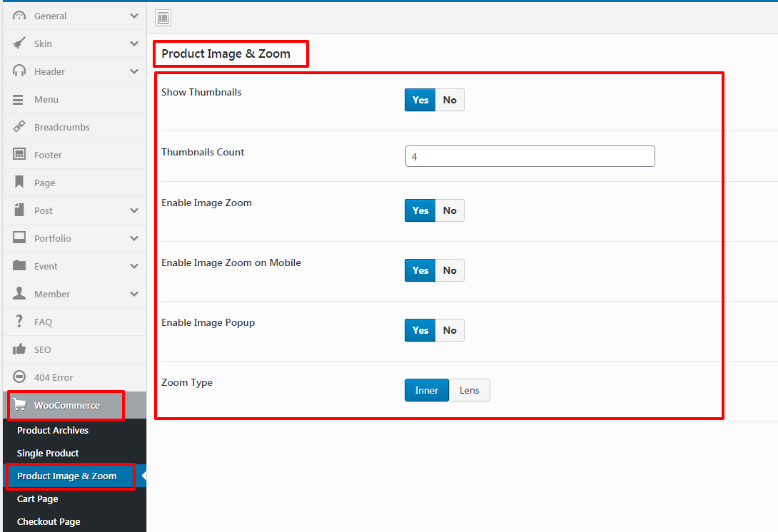Click the General gauge icon
This screenshot has height=532, width=778.
(19, 16)
